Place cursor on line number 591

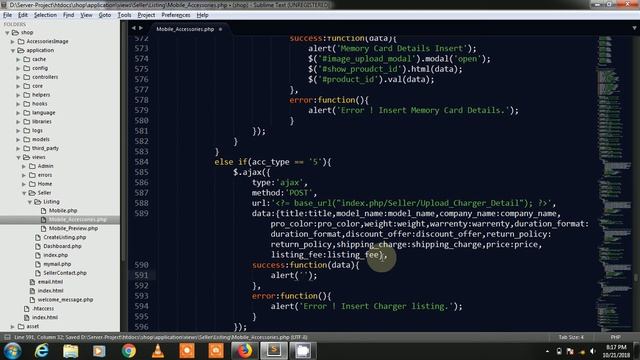pyautogui.click(x=141, y=275)
